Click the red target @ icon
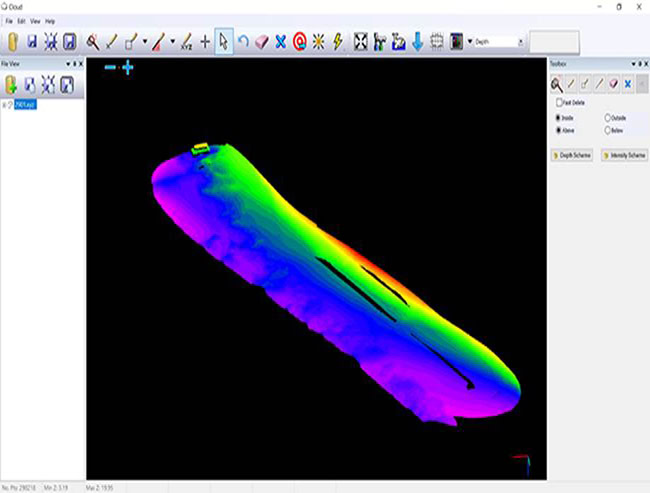The width and height of the screenshot is (650, 493). click(x=299, y=42)
